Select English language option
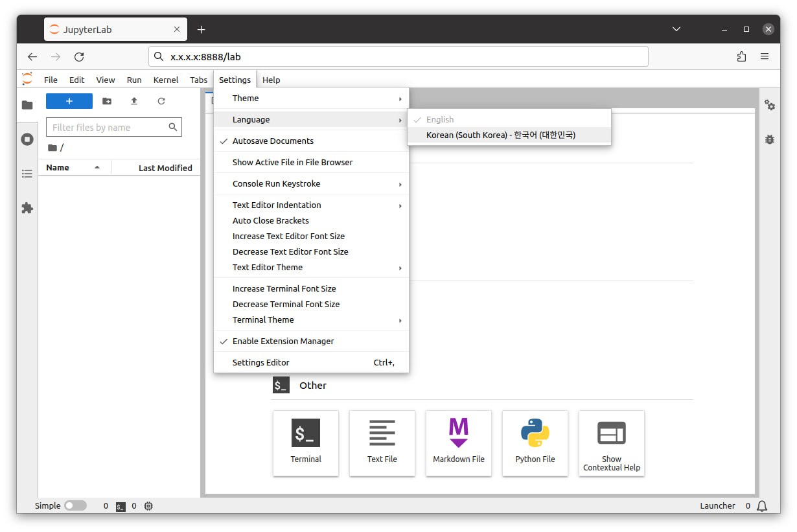 (x=509, y=119)
